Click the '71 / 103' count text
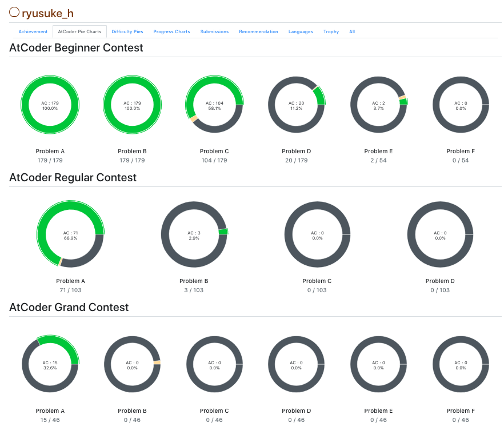 click(x=70, y=290)
